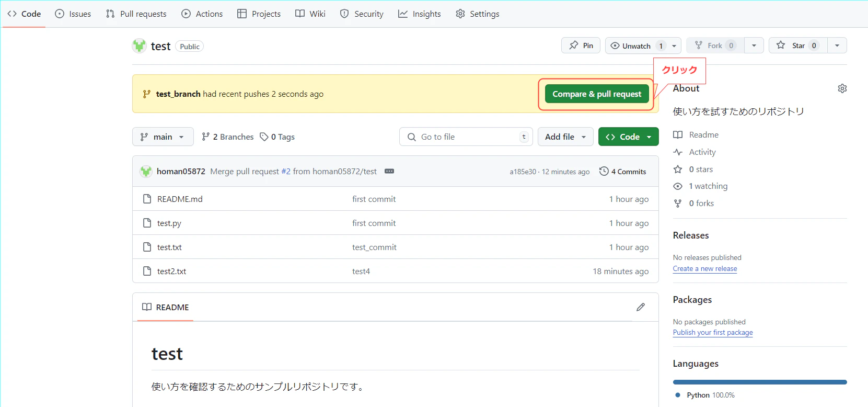Screen dimensions: 868x407
Task: Click the README test heading
Action: [x=167, y=354]
